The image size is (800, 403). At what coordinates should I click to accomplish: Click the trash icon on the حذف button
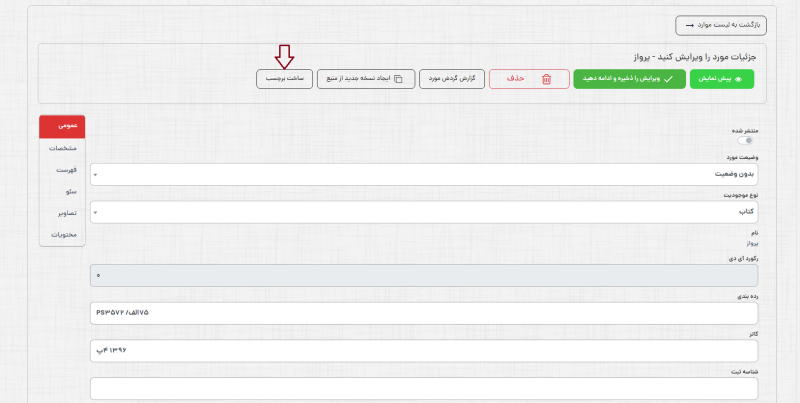coord(546,79)
